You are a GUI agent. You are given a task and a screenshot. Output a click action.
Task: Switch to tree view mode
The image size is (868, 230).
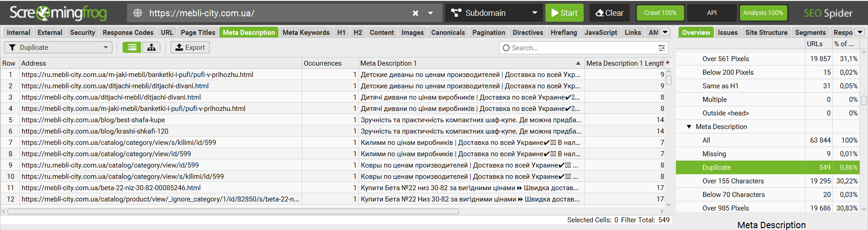151,48
